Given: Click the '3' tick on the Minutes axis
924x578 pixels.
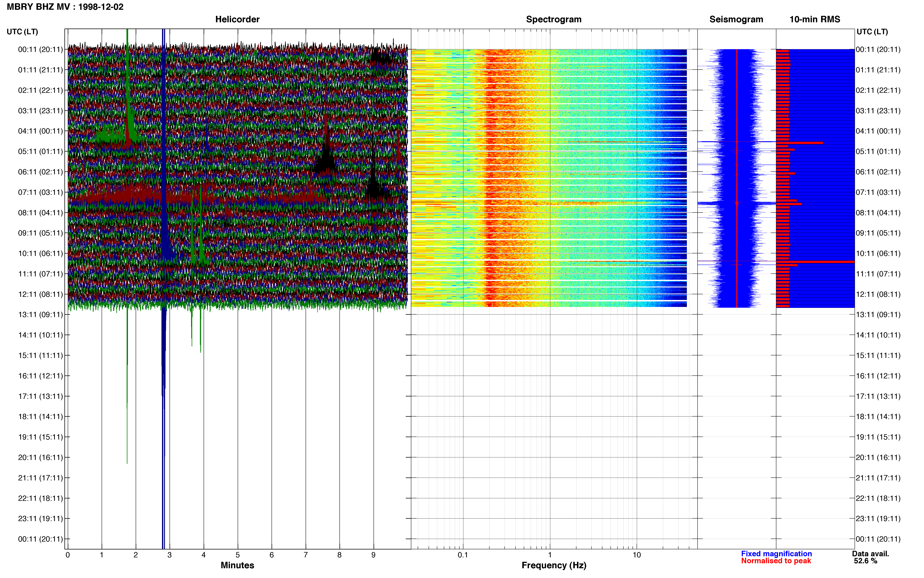Looking at the screenshot, I should pos(170,555).
